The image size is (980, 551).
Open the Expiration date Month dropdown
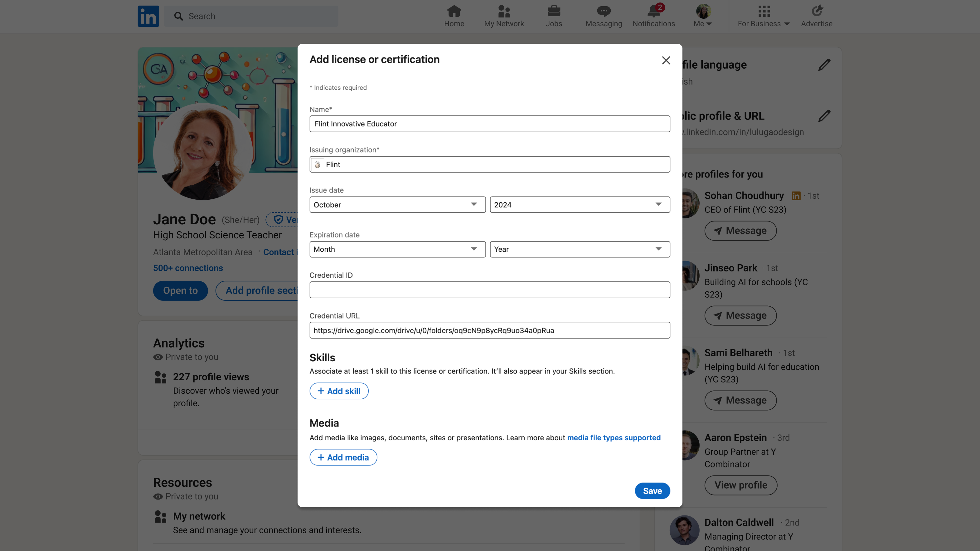point(397,249)
